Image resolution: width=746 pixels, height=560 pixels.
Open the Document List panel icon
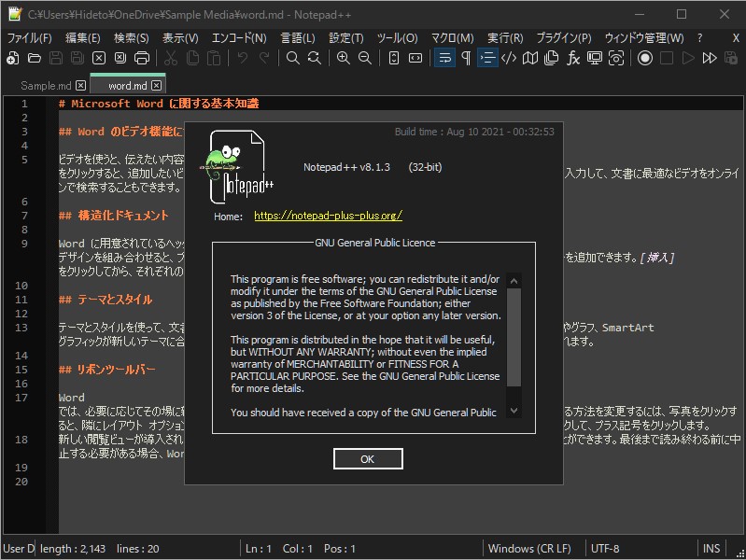coord(552,58)
